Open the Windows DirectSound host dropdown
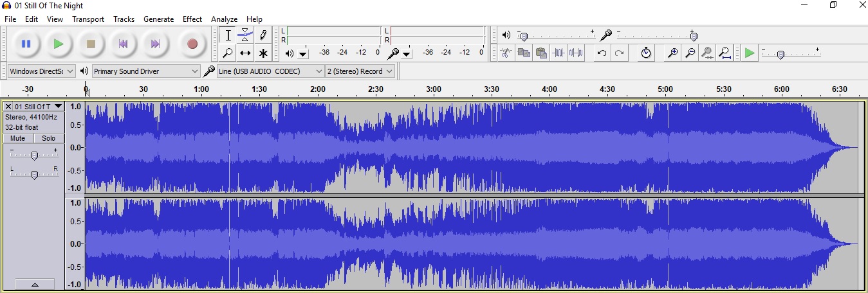The width and height of the screenshot is (868, 293). click(42, 71)
